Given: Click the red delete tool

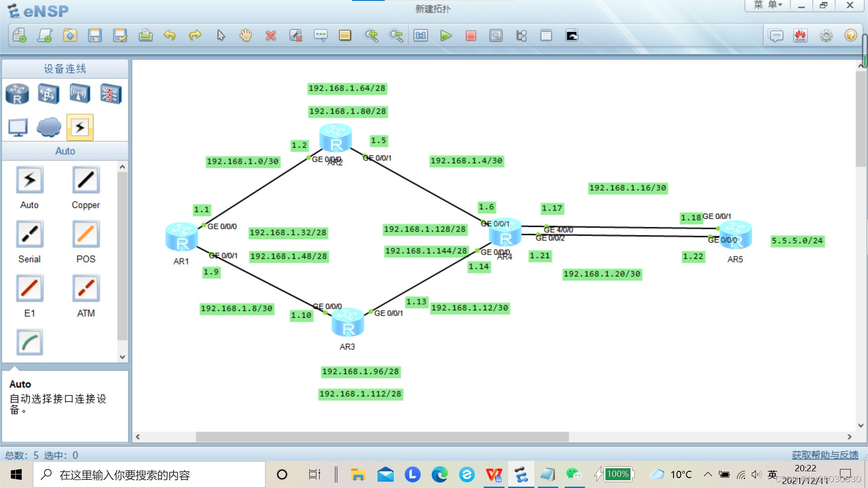Looking at the screenshot, I should (x=270, y=36).
